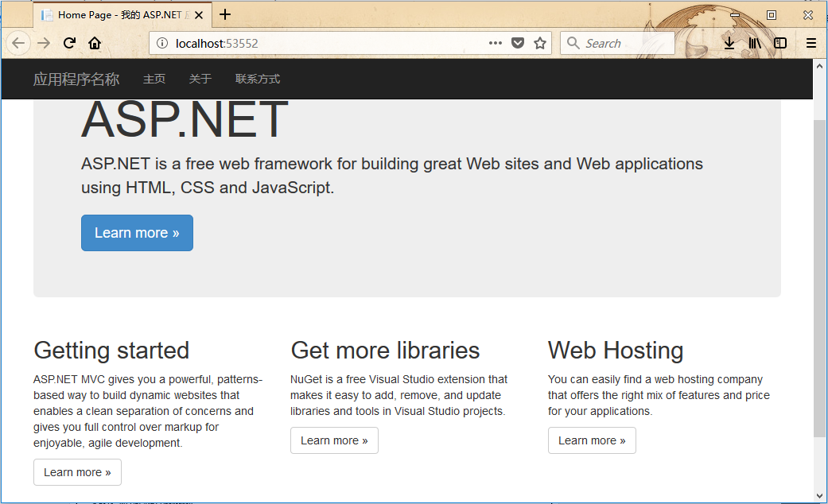This screenshot has height=504, width=828.
Task: Click the browser Back arrow button
Action: 18,44
